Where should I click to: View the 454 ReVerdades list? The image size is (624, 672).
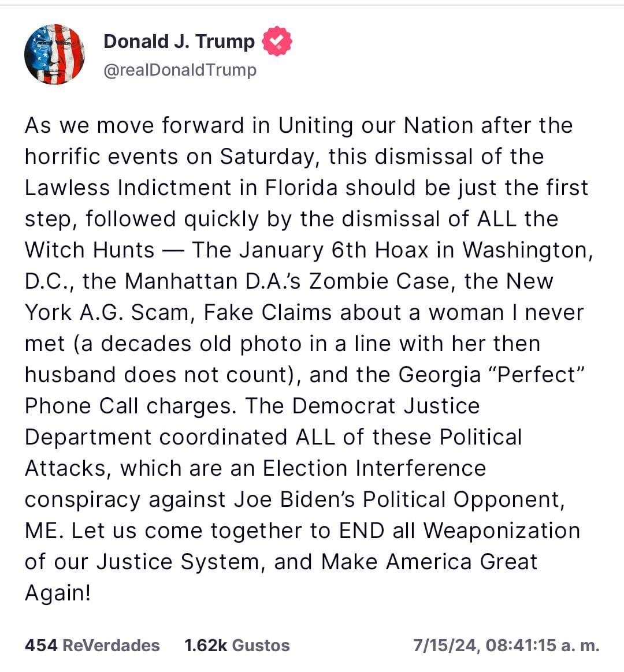pyautogui.click(x=92, y=645)
